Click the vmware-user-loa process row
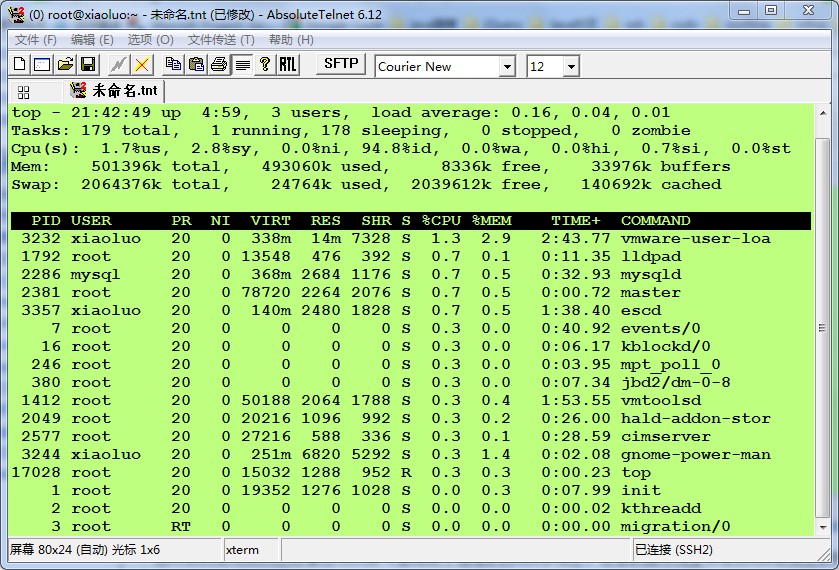This screenshot has height=570, width=839. [410, 239]
